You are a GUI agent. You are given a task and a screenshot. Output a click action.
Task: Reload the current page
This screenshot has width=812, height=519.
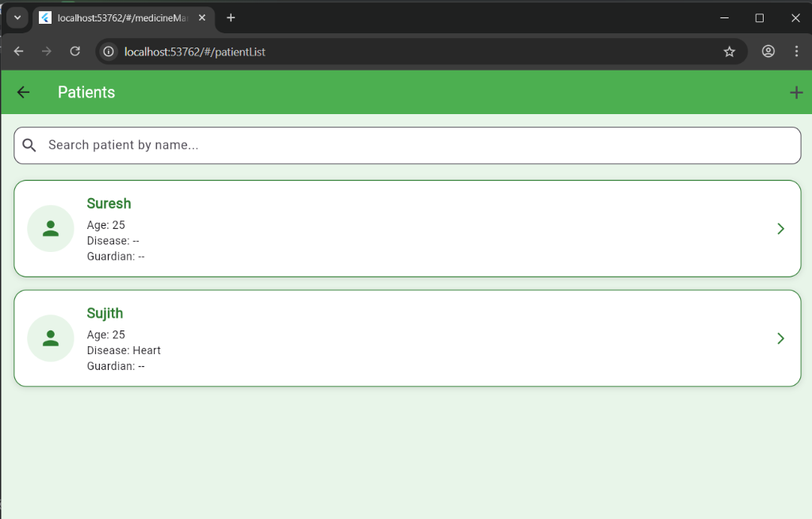coord(75,52)
